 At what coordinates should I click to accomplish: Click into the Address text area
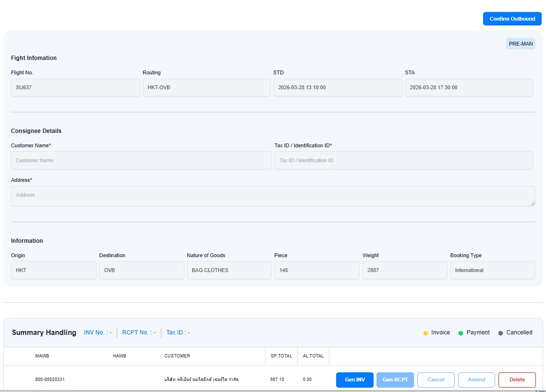click(x=273, y=196)
